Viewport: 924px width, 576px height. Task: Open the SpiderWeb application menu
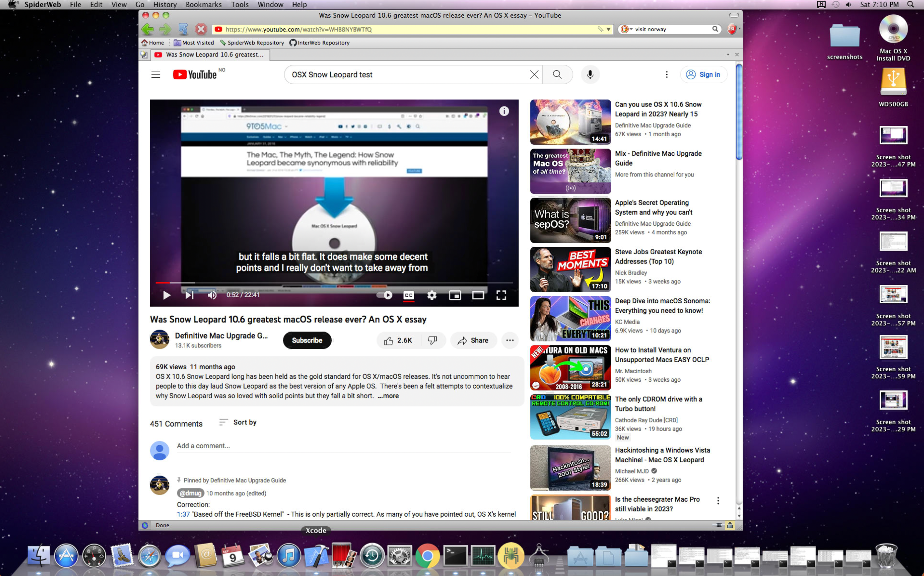43,5
